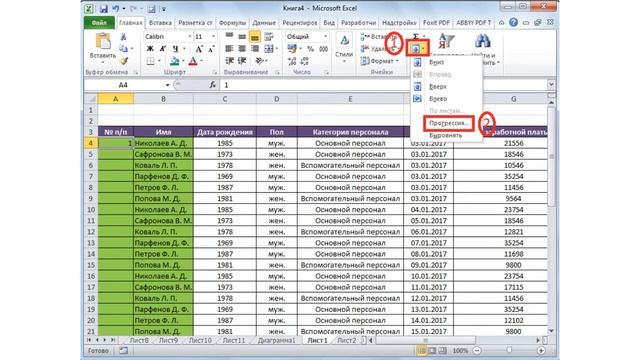Click the red font color A icon
This screenshot has height=360, width=640.
coord(193,61)
